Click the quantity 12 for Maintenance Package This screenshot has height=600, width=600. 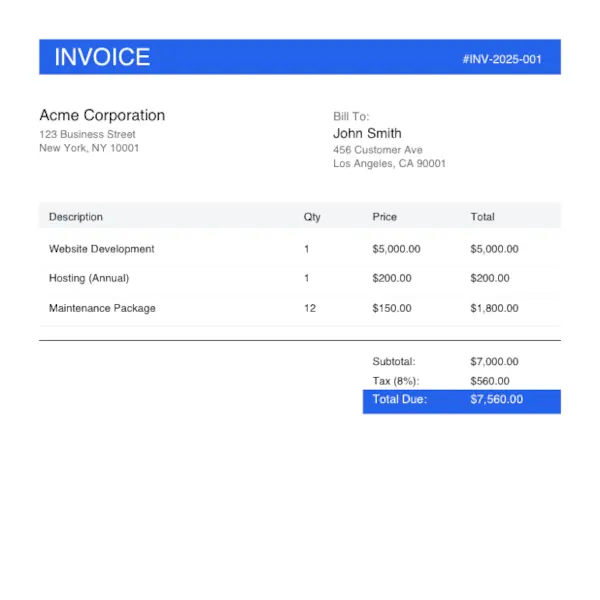(x=310, y=308)
